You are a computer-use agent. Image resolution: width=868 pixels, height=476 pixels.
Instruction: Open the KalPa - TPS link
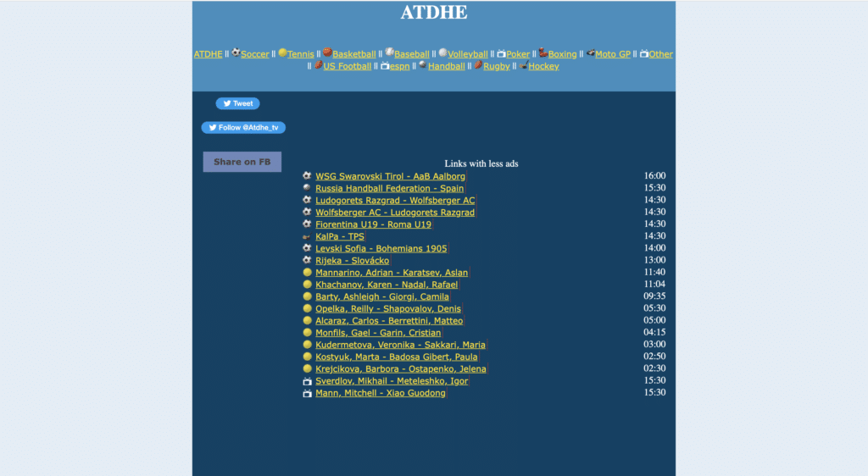(340, 236)
